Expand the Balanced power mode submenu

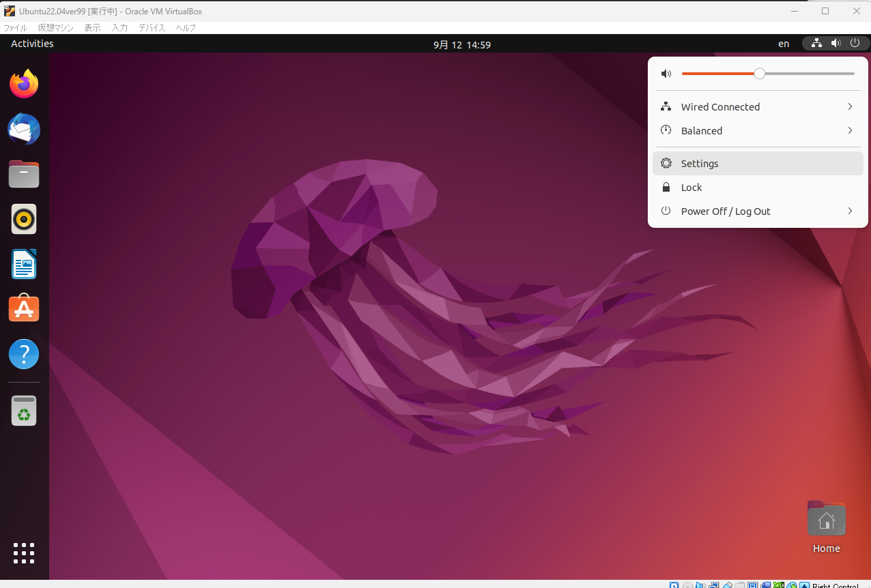(849, 130)
